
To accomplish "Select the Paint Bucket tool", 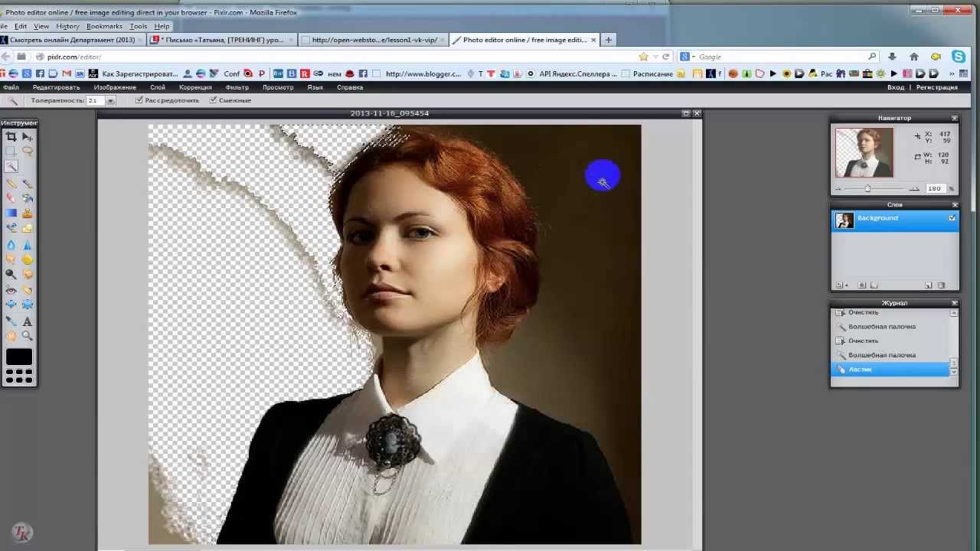I will [28, 198].
